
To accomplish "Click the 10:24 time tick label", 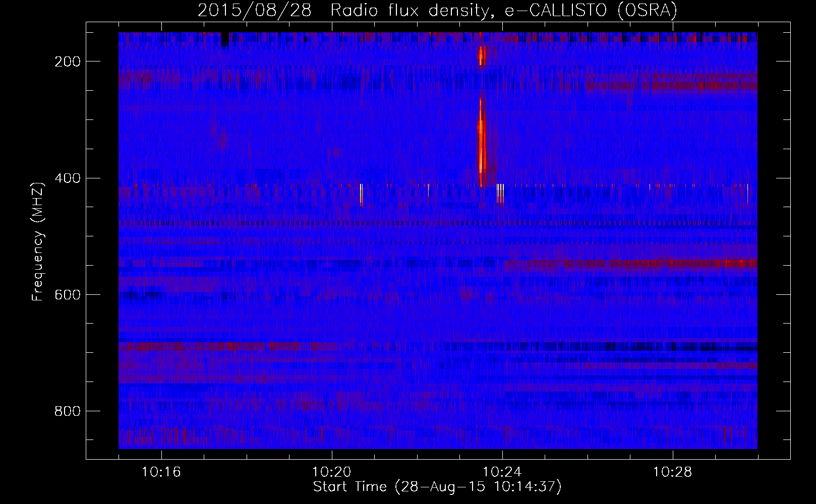I will [x=502, y=472].
